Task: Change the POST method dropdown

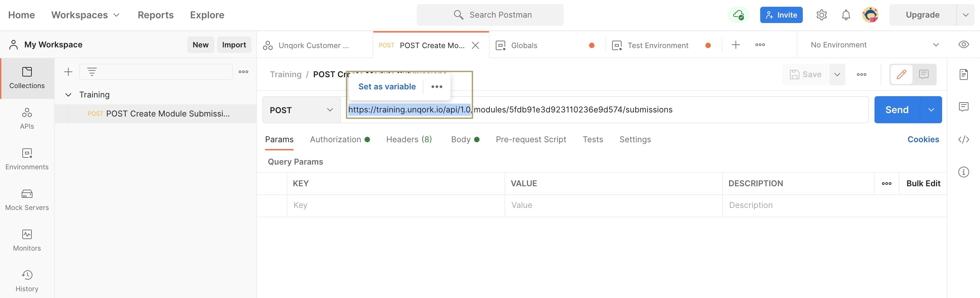Action: pyautogui.click(x=301, y=110)
